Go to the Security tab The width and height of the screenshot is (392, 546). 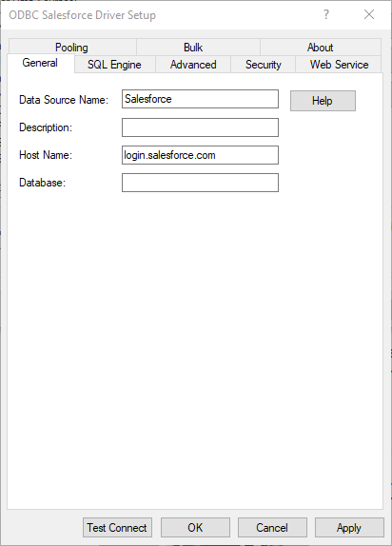click(263, 65)
